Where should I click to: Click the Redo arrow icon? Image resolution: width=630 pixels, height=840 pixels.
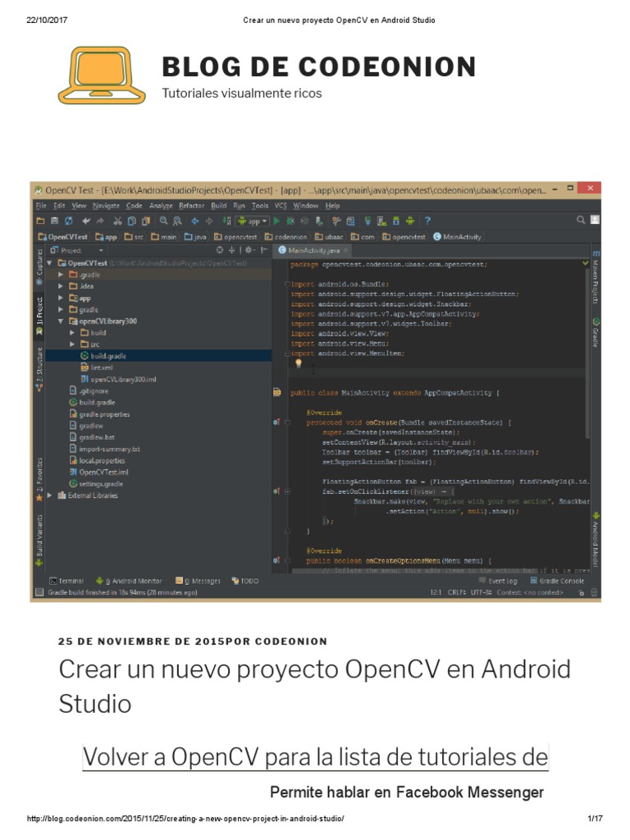[x=100, y=221]
